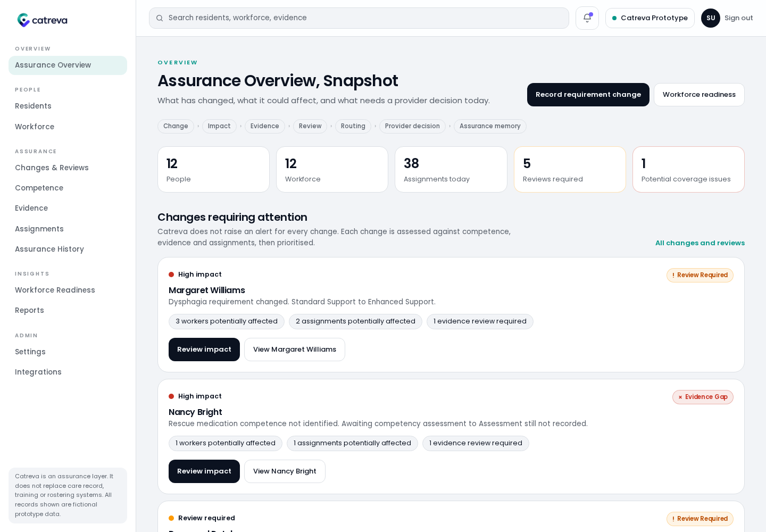Open Changes & Reviews

pos(68,168)
